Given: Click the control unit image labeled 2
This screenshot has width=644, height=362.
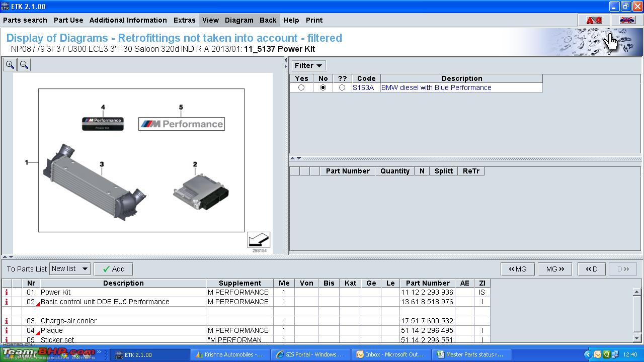Looking at the screenshot, I should tap(201, 192).
